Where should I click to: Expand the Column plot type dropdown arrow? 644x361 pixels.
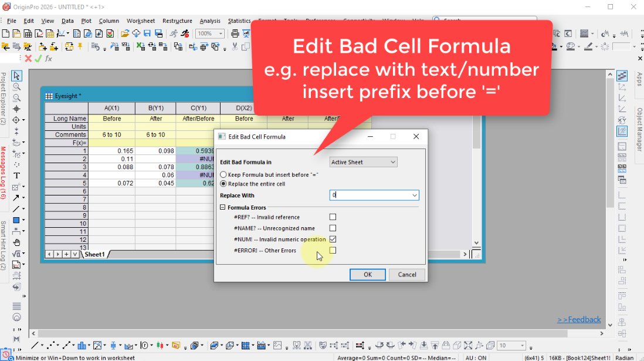pos(89,345)
